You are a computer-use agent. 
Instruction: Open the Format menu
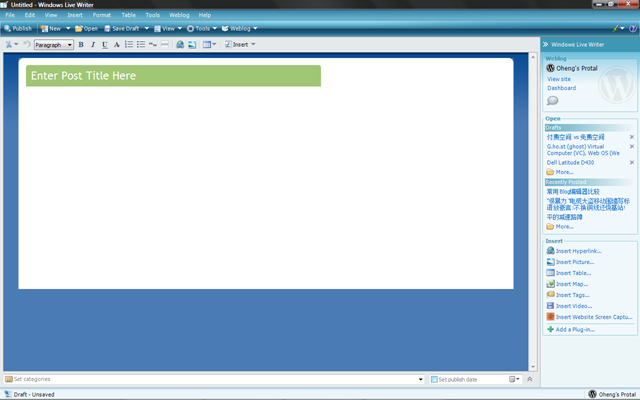click(101, 15)
